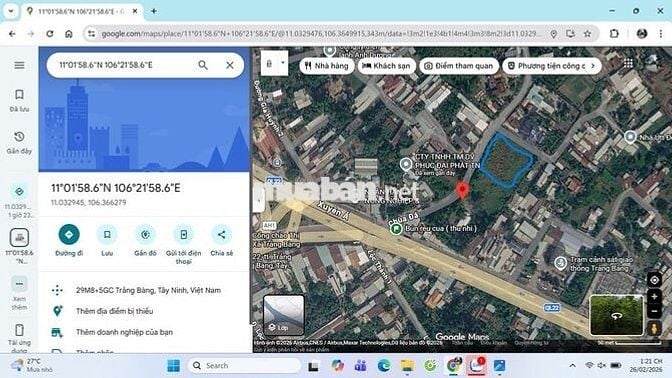Open the tab search dropdown arrow
672x378 pixels.
(11, 11)
